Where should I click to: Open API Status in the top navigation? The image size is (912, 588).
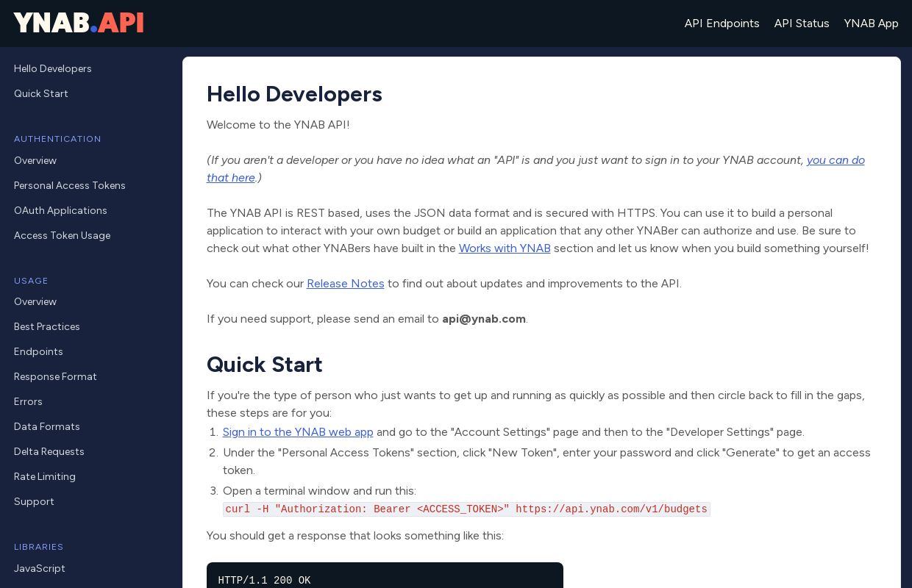pos(802,24)
